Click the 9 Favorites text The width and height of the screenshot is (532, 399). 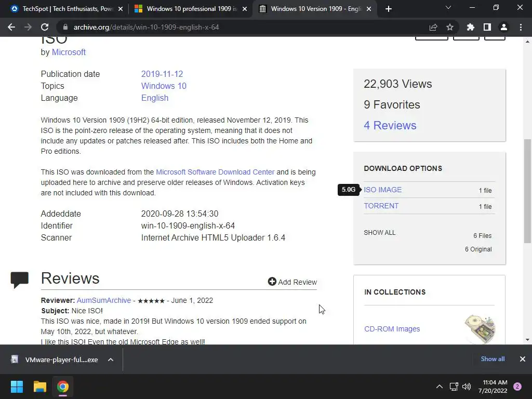392,104
